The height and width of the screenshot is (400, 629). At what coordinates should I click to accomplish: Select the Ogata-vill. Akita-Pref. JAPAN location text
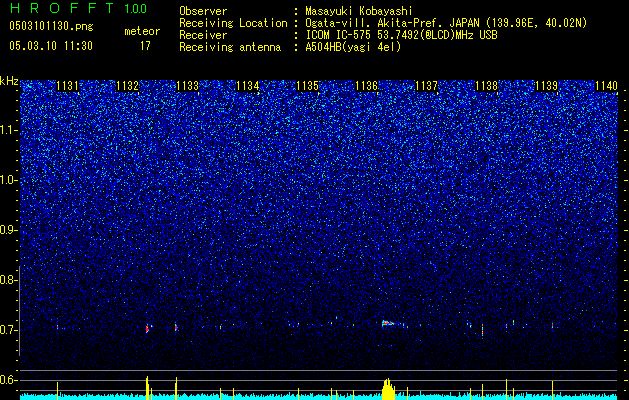point(446,23)
